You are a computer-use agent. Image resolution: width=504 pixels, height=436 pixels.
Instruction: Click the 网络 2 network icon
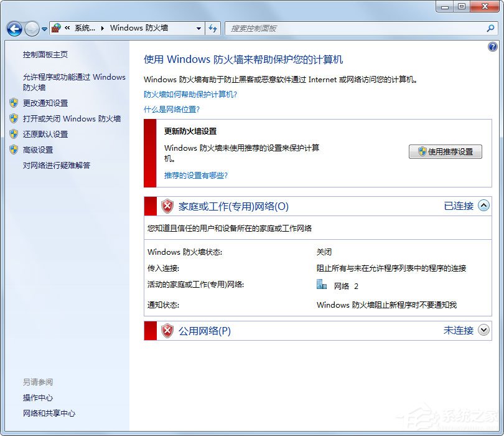click(x=322, y=284)
